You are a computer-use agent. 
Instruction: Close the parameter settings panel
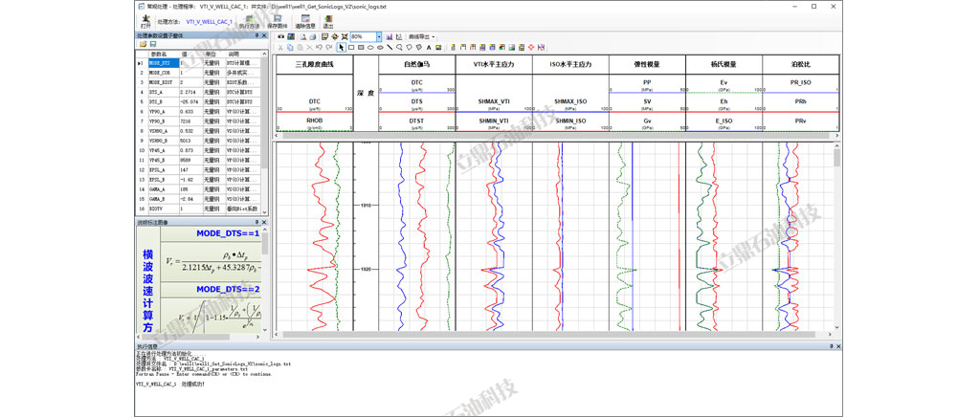[x=264, y=35]
